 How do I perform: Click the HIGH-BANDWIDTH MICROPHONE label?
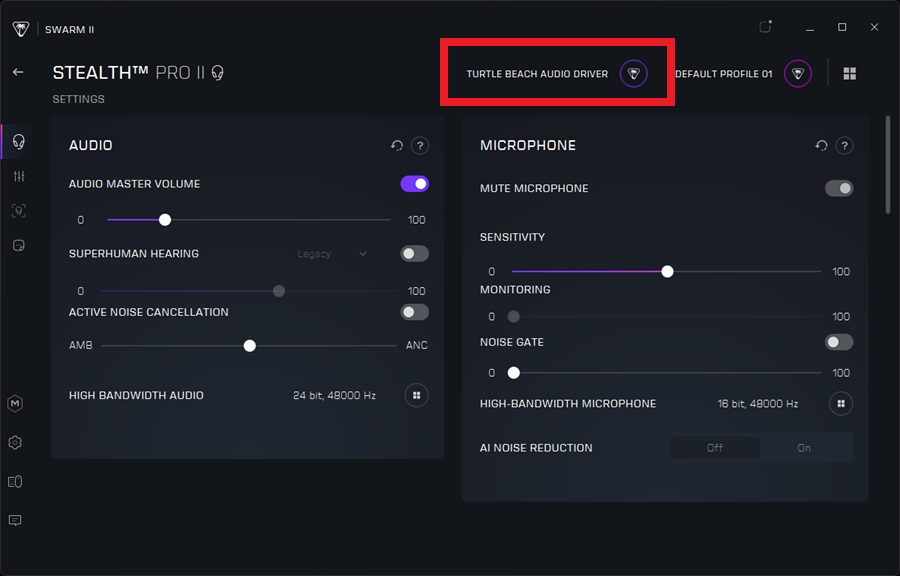click(568, 403)
